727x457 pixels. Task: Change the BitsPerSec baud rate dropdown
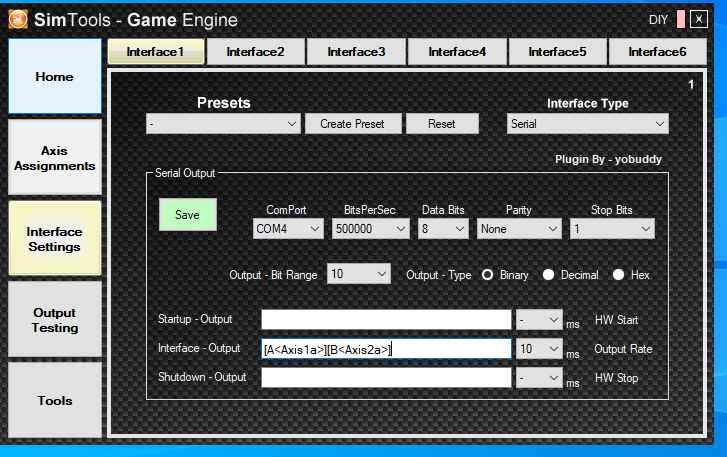click(x=370, y=229)
